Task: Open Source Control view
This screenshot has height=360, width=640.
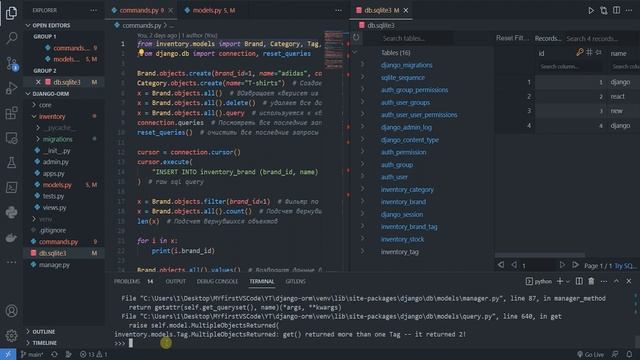Action: 11,64
